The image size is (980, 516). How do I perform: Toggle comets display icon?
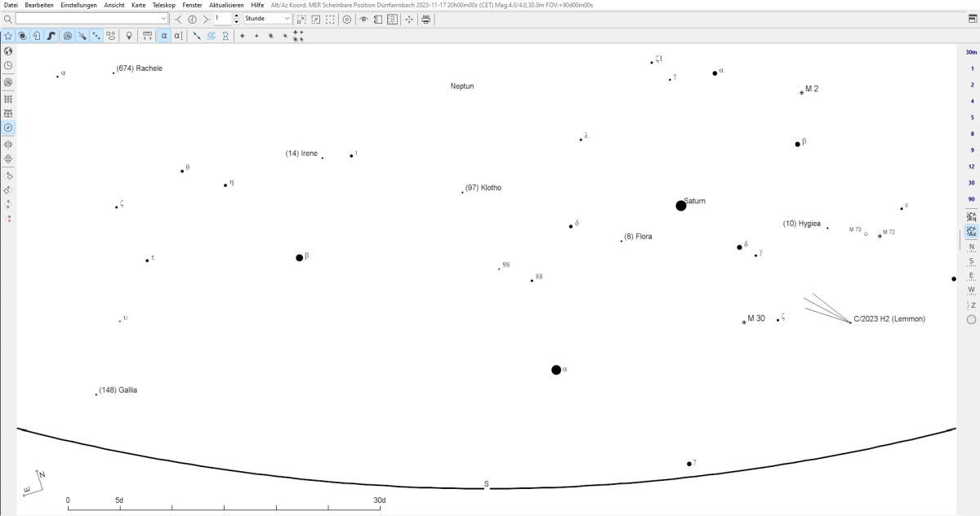[x=82, y=36]
